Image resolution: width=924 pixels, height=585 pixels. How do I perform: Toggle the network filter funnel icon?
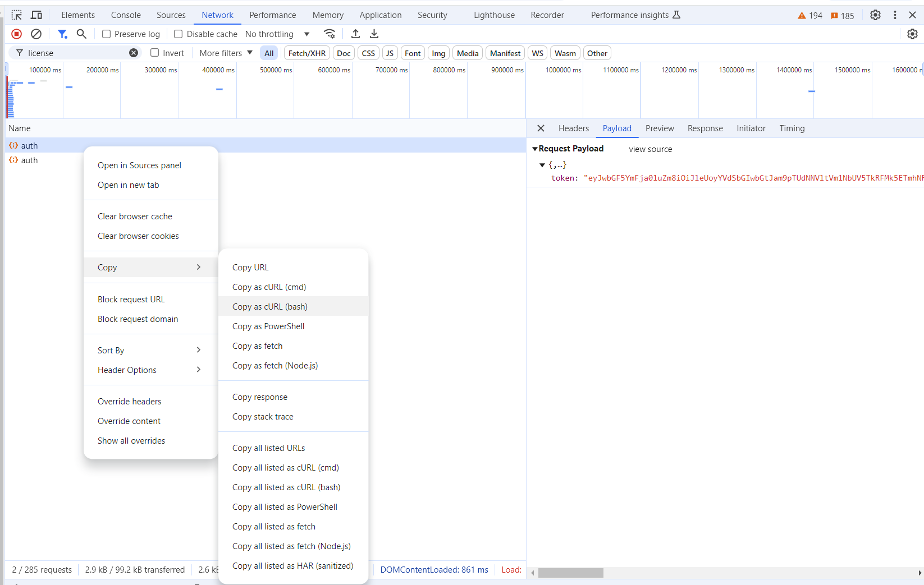[x=62, y=34]
